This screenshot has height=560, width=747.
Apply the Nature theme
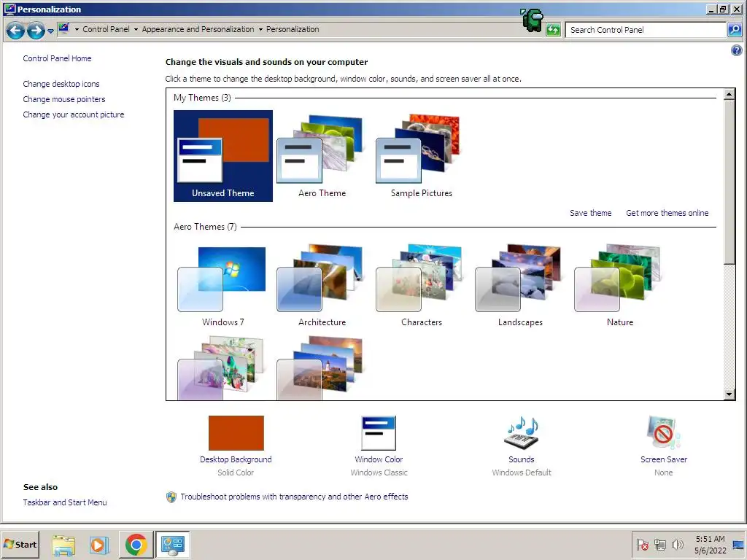pyautogui.click(x=619, y=285)
